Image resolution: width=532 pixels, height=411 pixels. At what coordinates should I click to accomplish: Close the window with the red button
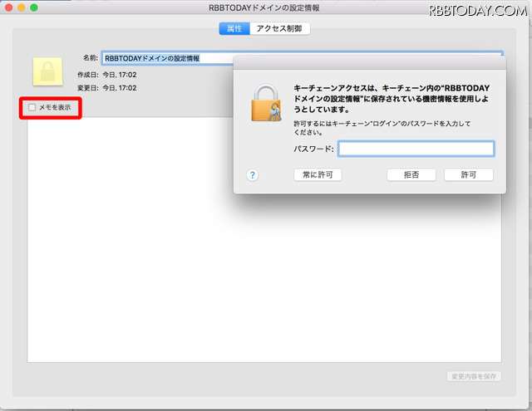[x=9, y=7]
